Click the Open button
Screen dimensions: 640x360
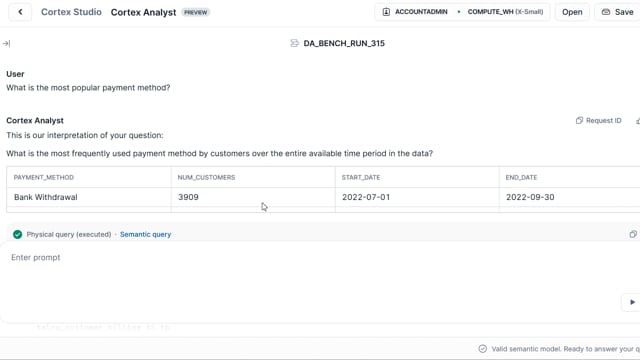point(572,12)
